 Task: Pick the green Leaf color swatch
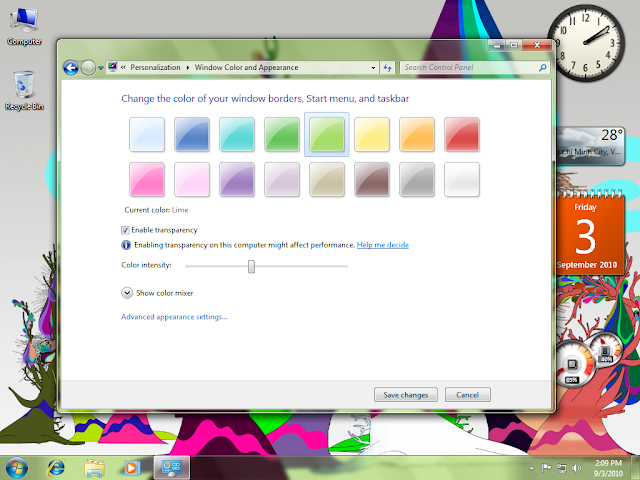coord(282,134)
